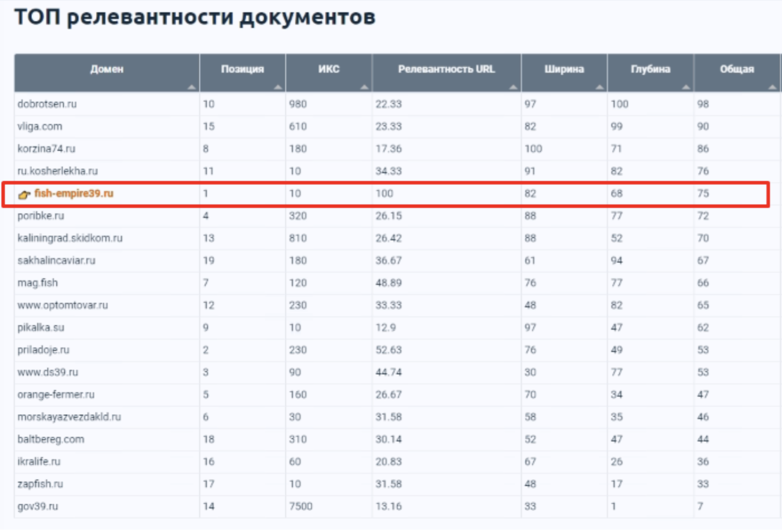The height and width of the screenshot is (532, 782).
Task: Select the dobrotsen.ru domain cell
Action: [x=107, y=104]
